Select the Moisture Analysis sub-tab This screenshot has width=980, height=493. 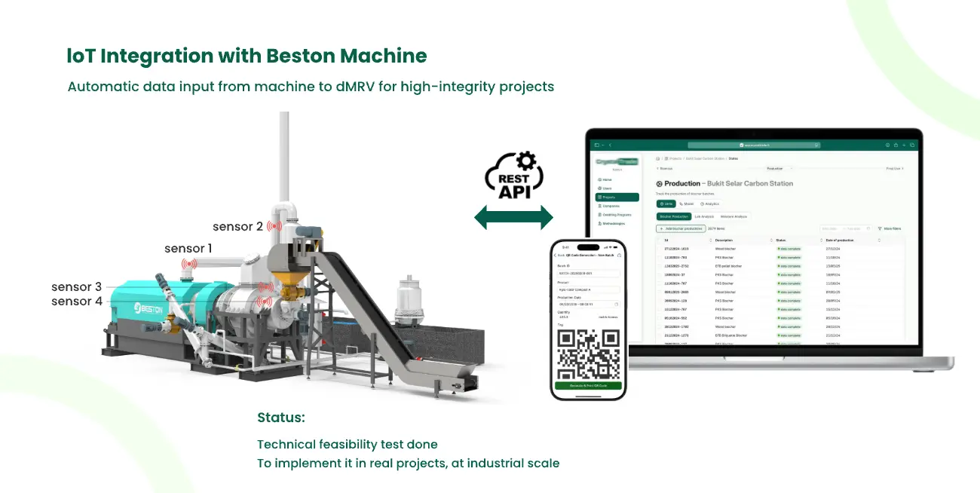(733, 216)
